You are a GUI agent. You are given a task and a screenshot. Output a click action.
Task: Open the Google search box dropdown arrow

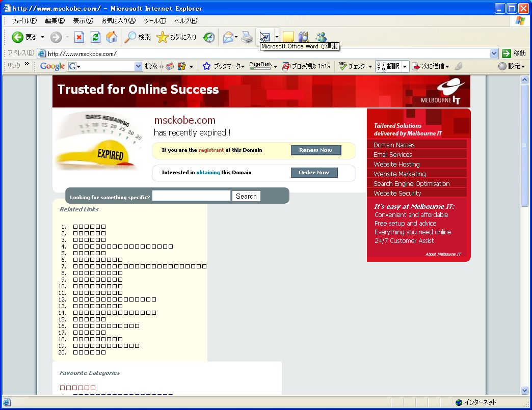coord(138,66)
